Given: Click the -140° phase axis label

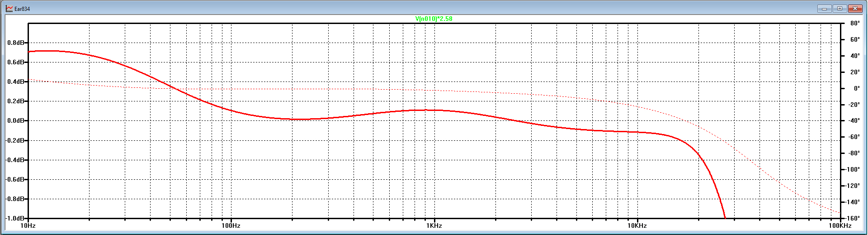Looking at the screenshot, I should (853, 202).
